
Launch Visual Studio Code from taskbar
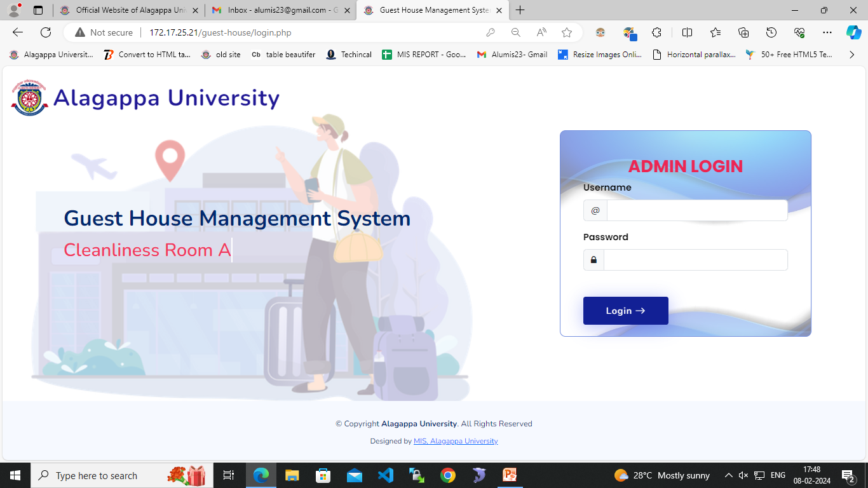[x=386, y=475]
